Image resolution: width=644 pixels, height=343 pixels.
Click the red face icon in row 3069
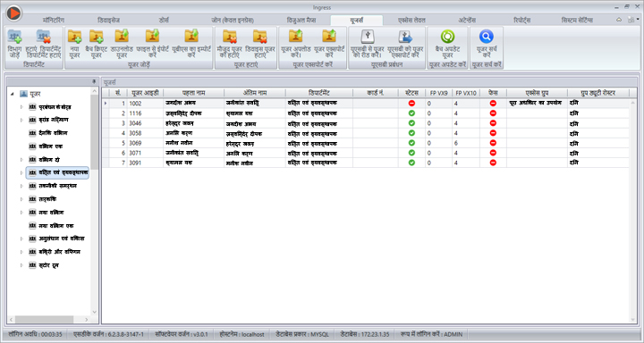(x=493, y=143)
